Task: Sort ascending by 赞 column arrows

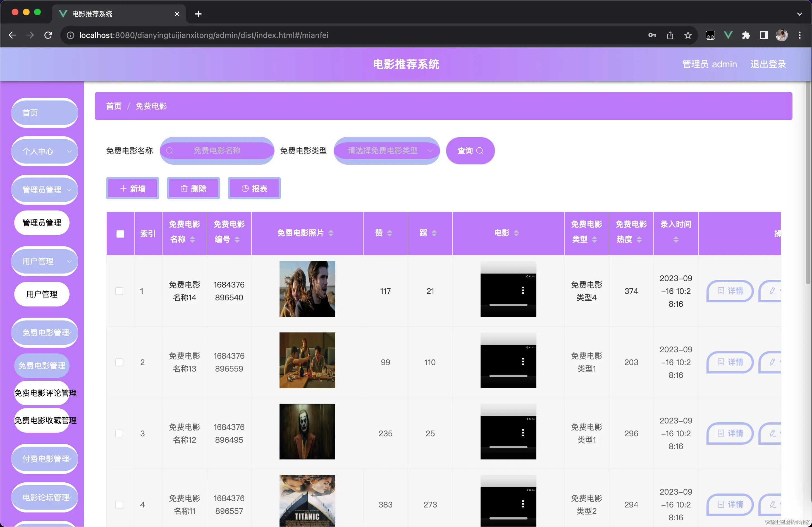Action: click(x=389, y=231)
